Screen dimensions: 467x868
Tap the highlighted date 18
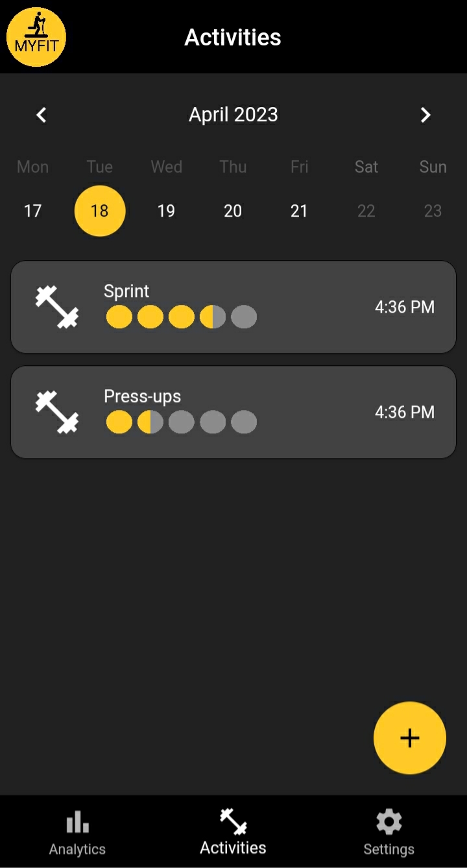(x=100, y=211)
